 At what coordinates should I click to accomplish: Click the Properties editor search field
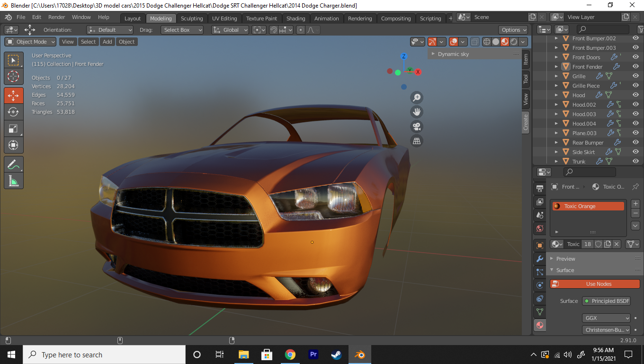(590, 172)
